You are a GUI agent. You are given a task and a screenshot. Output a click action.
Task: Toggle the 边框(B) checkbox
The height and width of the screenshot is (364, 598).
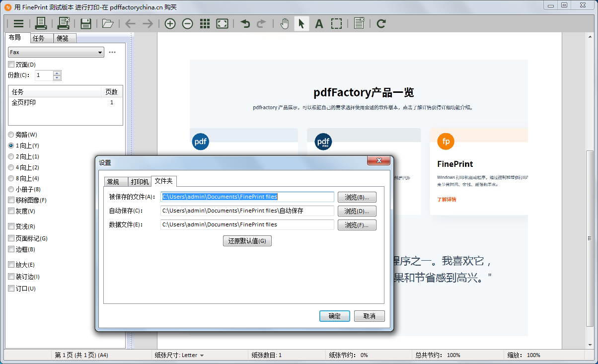11,249
